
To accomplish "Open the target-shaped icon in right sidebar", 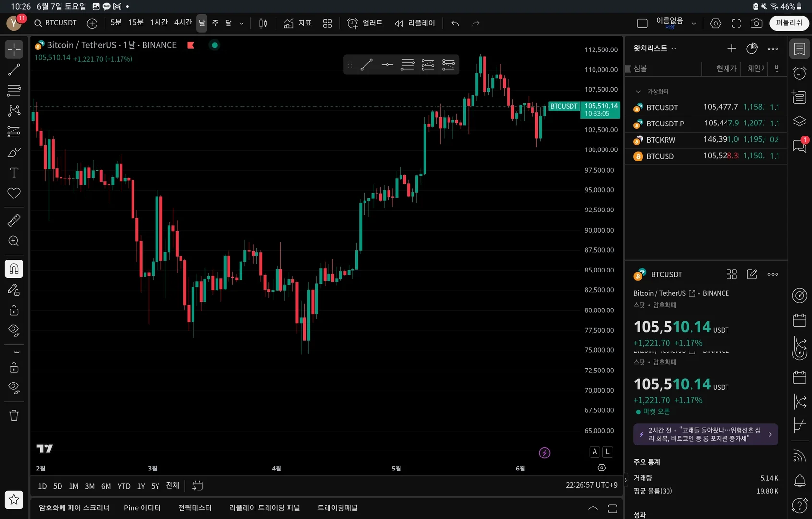I will pos(800,296).
